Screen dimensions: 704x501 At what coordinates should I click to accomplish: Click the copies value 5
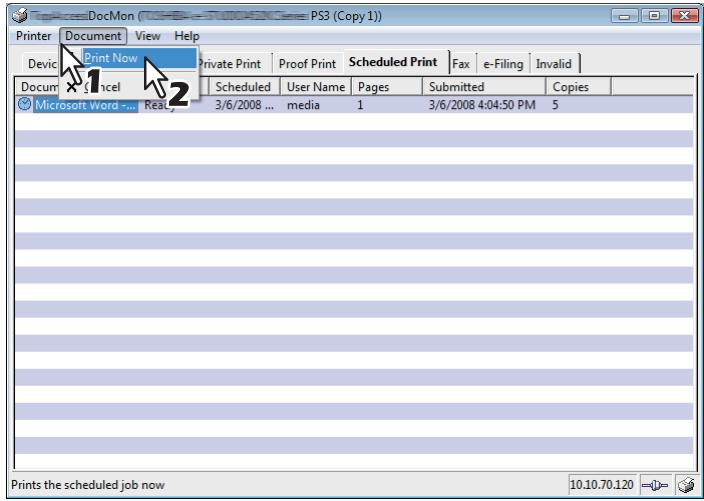point(555,105)
